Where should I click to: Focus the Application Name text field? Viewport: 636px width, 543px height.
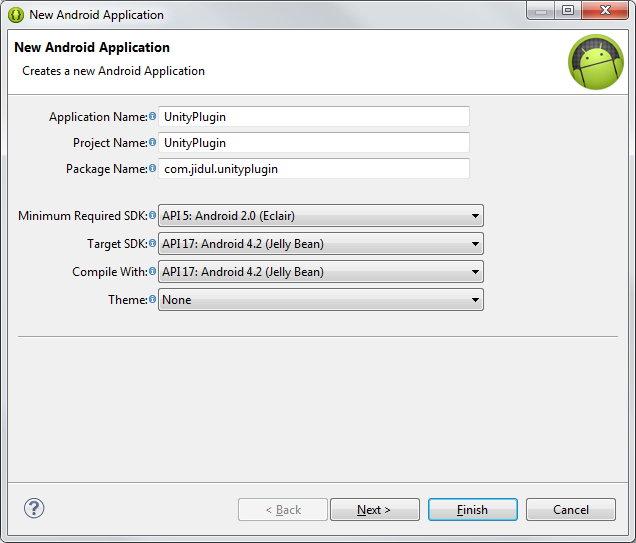tap(314, 117)
